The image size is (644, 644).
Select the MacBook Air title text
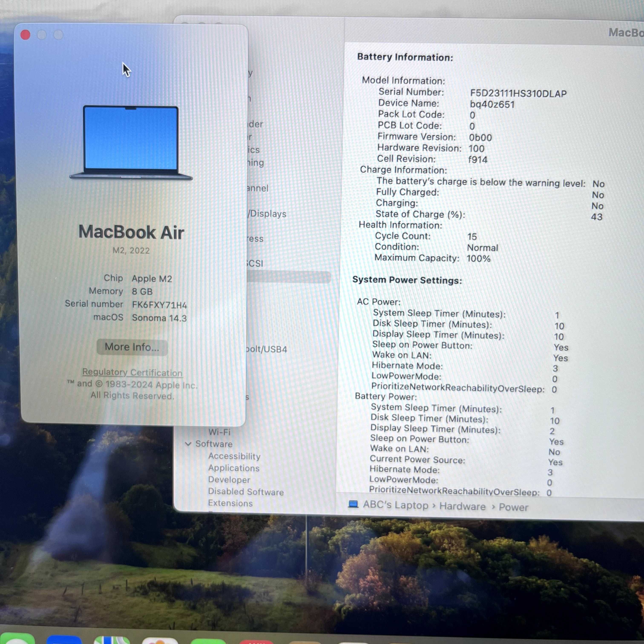point(131,232)
